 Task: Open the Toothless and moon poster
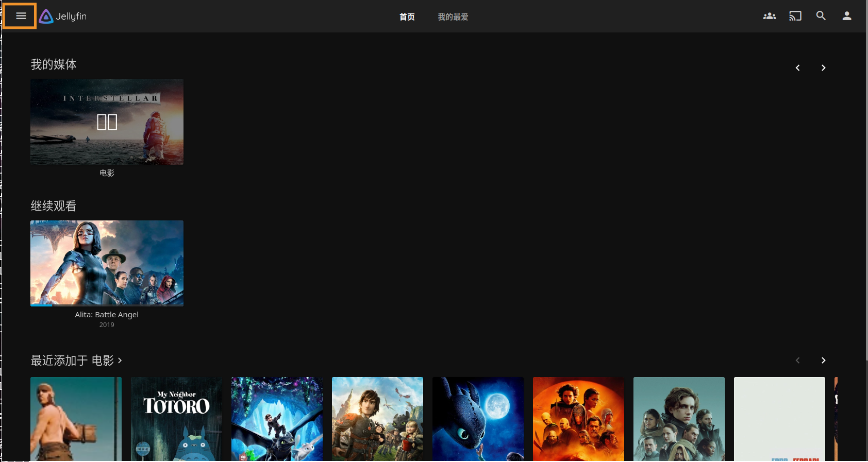coord(478,419)
